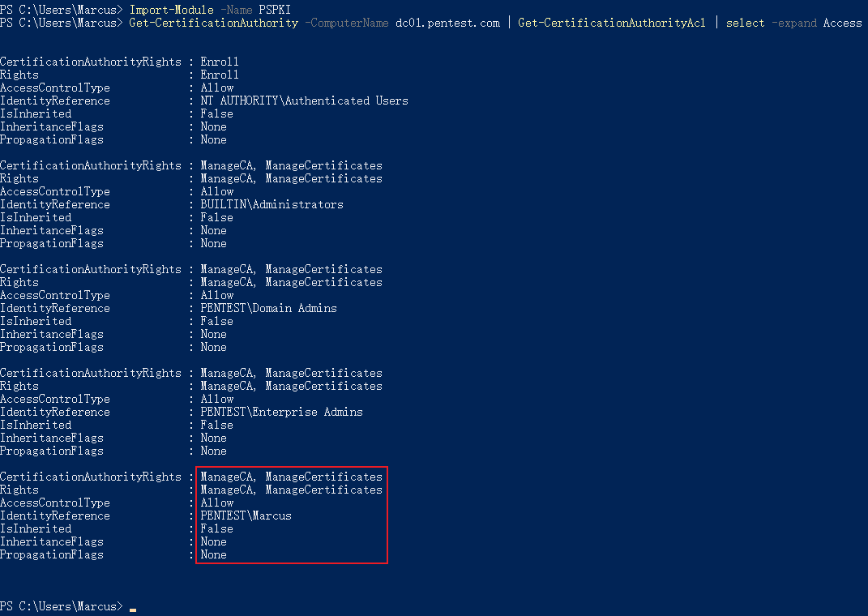Click the PENTEST\Domain Admins identity value
This screenshot has width=868, height=616.
tap(268, 308)
